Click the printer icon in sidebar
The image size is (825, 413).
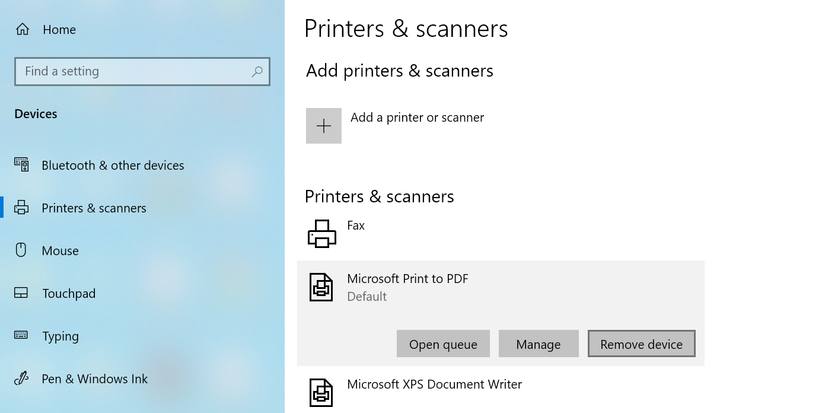click(22, 207)
